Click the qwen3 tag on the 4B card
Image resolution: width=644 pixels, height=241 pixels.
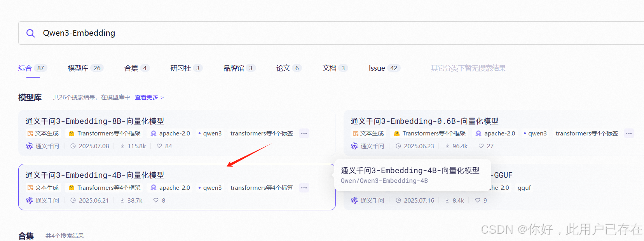click(x=210, y=188)
